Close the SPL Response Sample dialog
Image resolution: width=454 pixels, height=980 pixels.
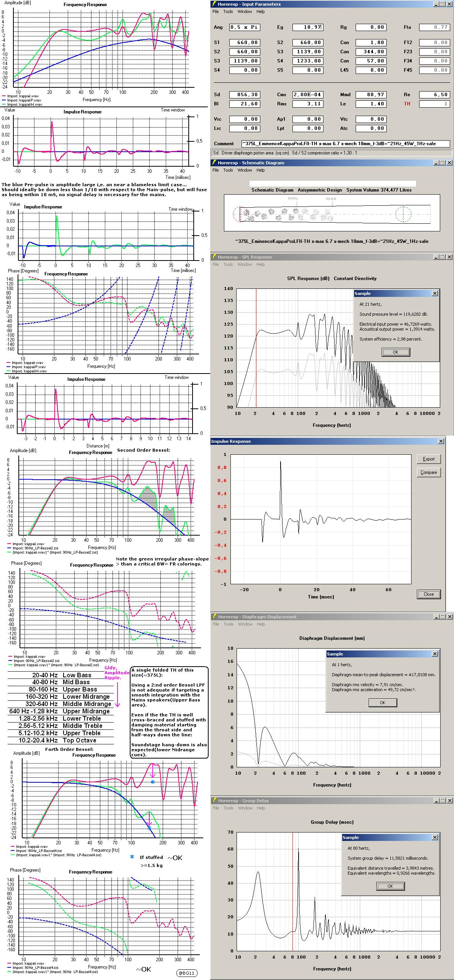(435, 293)
